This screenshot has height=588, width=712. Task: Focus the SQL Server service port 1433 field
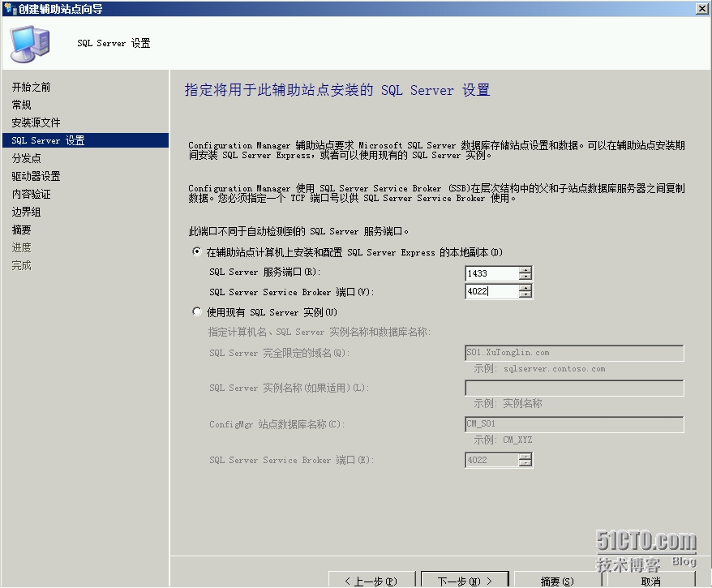tap(492, 273)
